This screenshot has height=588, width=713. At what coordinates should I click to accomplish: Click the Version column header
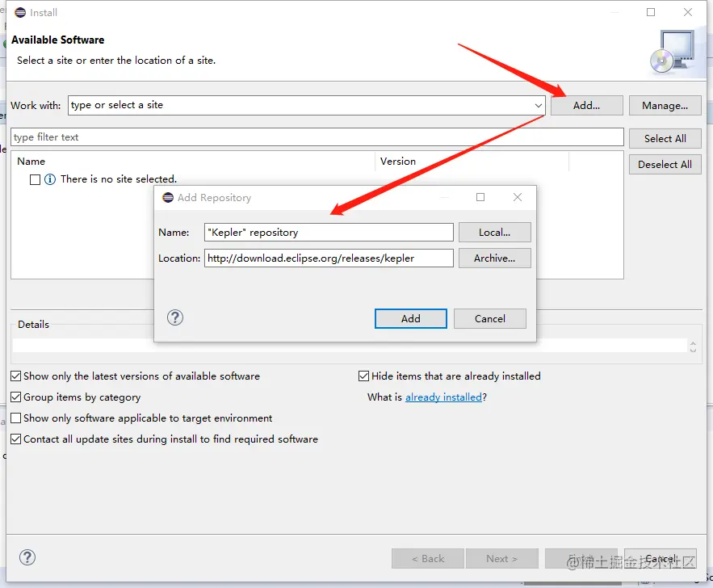point(398,162)
